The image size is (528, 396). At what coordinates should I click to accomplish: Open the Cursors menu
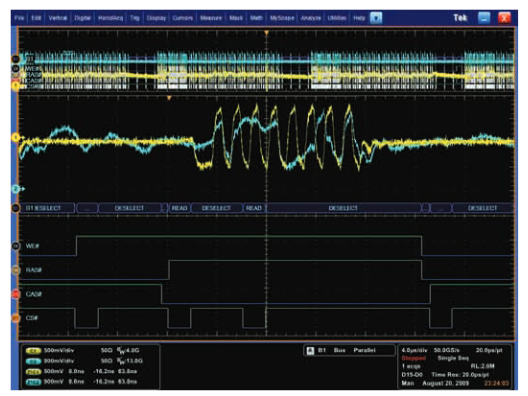point(183,18)
